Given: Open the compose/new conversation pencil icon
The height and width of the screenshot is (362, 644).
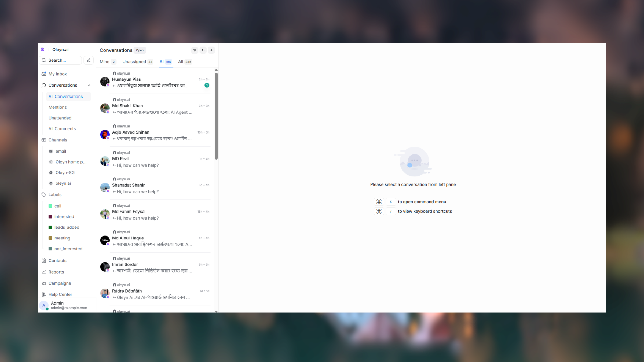Looking at the screenshot, I should pos(89,60).
